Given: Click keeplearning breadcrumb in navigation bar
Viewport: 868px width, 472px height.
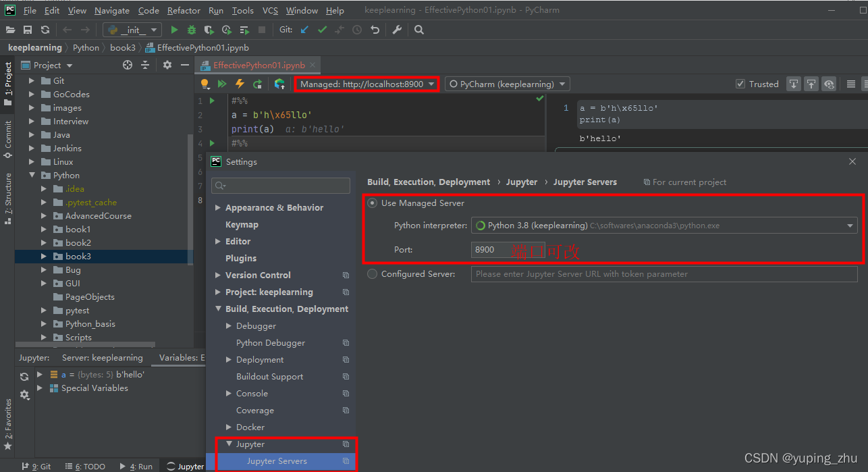Looking at the screenshot, I should [34, 47].
